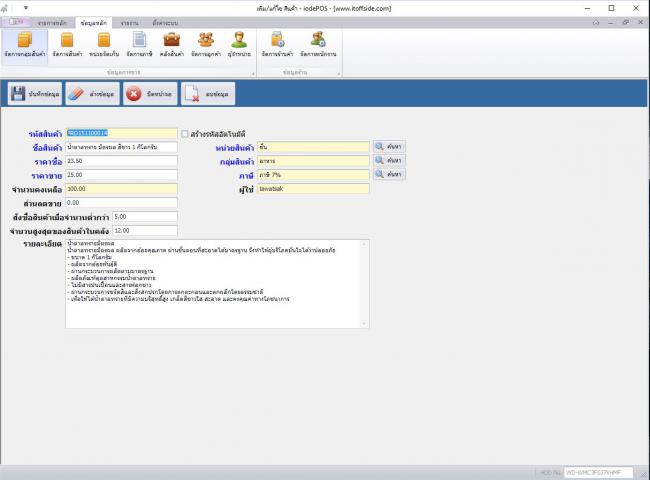The width and height of the screenshot is (650, 480).
Task: Click the remaining quantity field showing 100.00
Action: tap(121, 189)
